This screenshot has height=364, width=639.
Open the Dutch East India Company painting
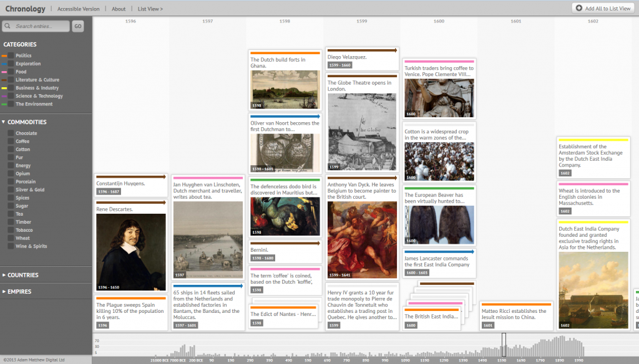[x=593, y=290]
